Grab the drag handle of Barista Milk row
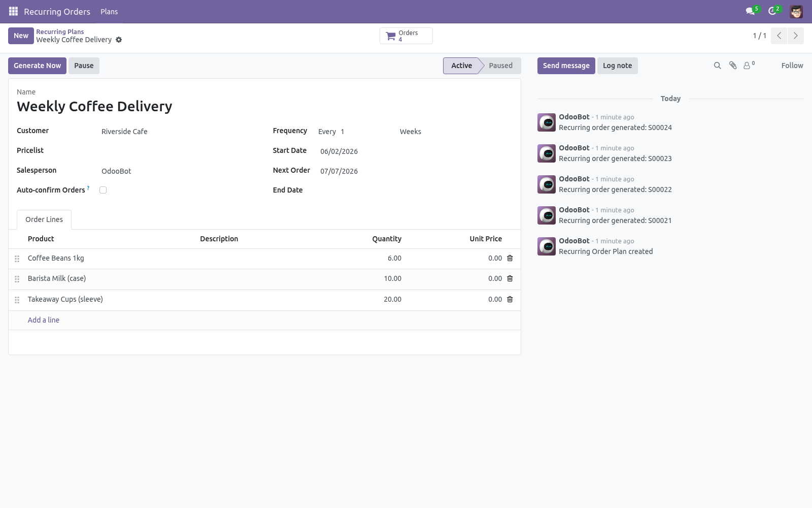812x508 pixels. coord(17,279)
